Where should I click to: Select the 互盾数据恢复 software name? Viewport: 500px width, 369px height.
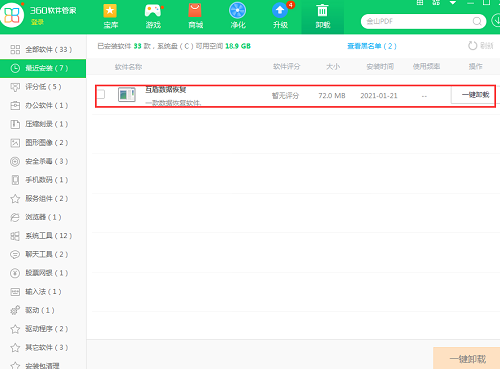(166, 90)
